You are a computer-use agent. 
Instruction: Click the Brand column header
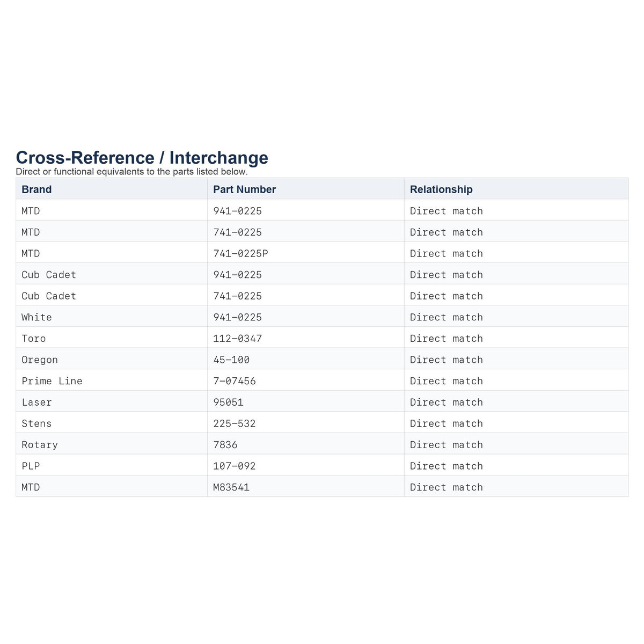tap(36, 189)
